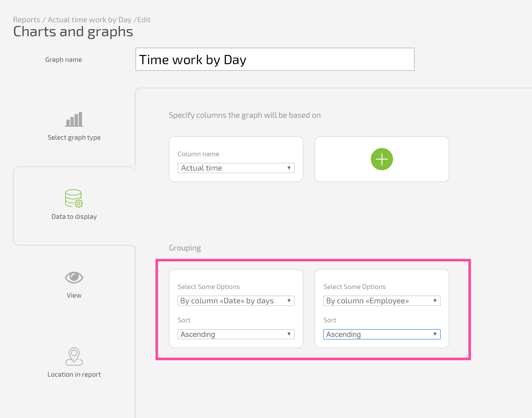Open the By column «Employee» grouping dropdown
The width and height of the screenshot is (532, 418).
point(382,301)
